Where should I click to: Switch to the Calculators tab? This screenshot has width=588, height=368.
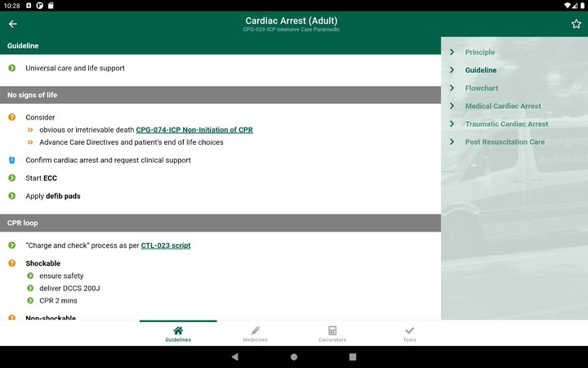[x=332, y=334]
